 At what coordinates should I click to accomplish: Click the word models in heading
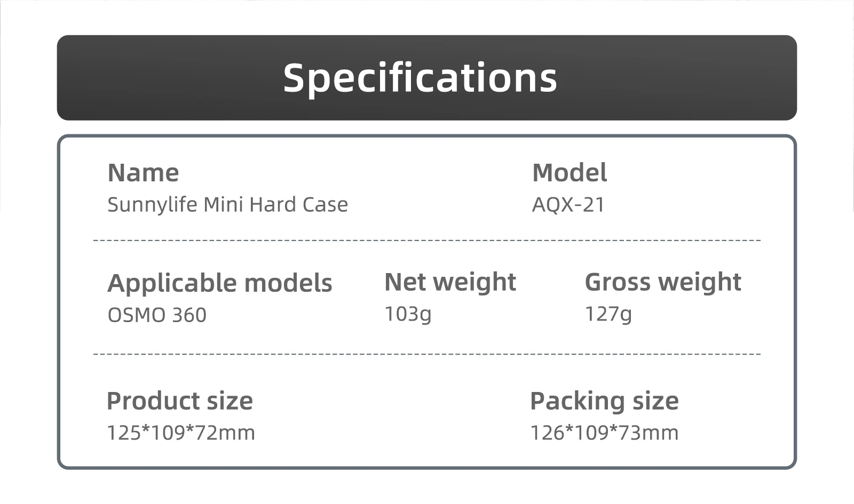click(288, 283)
